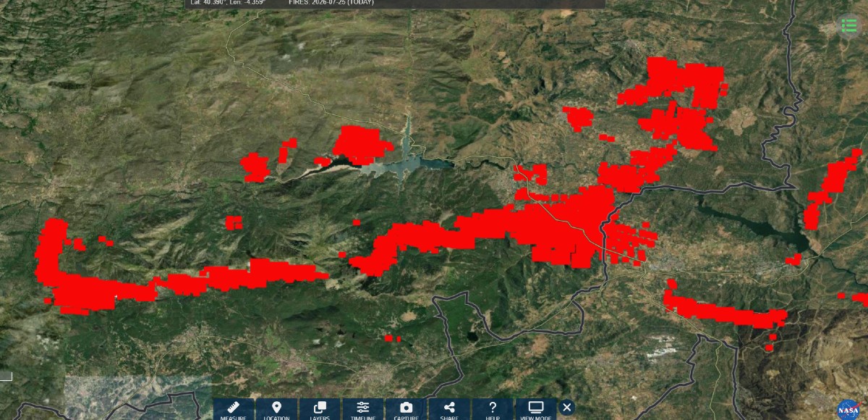Click the NASA logo
This screenshot has width=868, height=420.
(x=848, y=409)
